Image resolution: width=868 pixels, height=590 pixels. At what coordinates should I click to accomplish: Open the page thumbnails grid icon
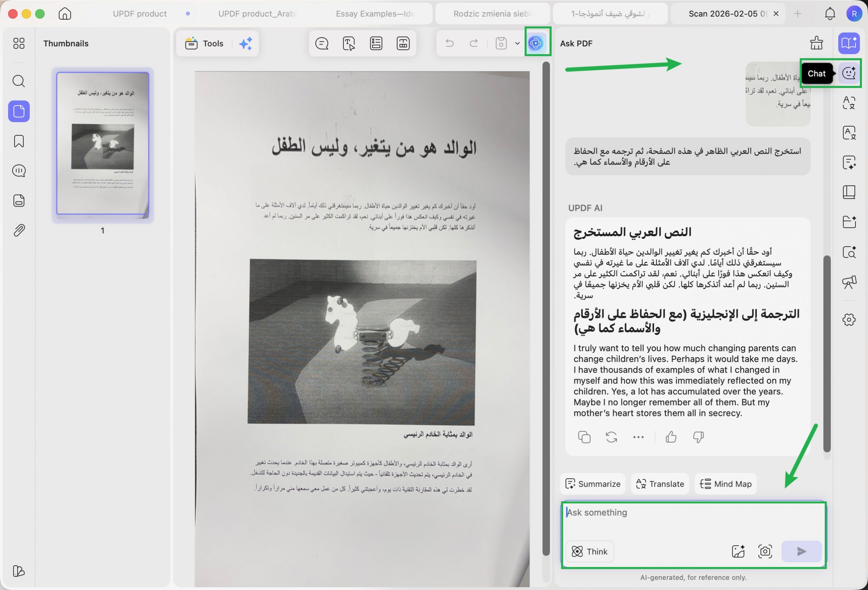(x=19, y=43)
